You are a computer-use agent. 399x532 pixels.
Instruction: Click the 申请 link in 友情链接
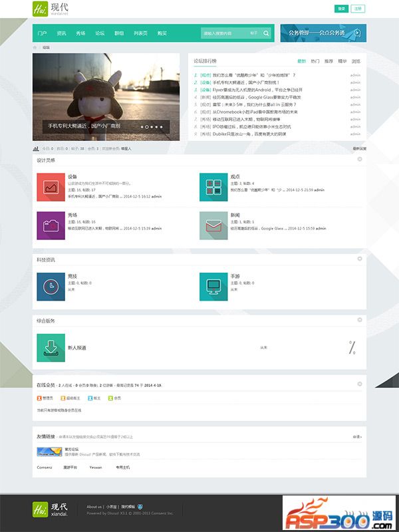357,437
